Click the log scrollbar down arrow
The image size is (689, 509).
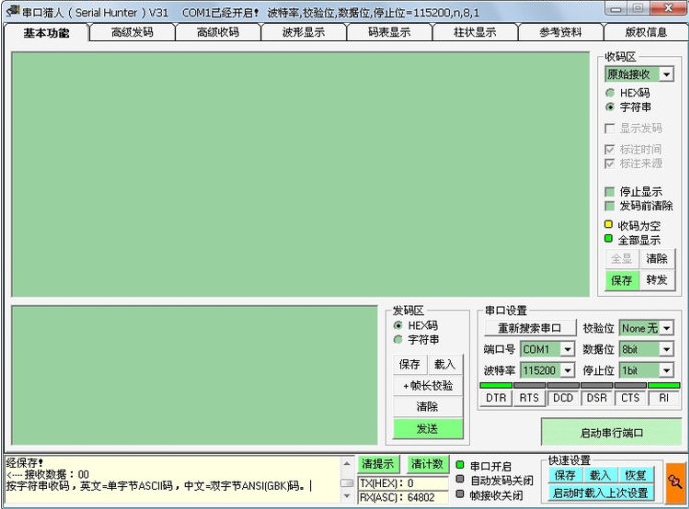tap(347, 496)
